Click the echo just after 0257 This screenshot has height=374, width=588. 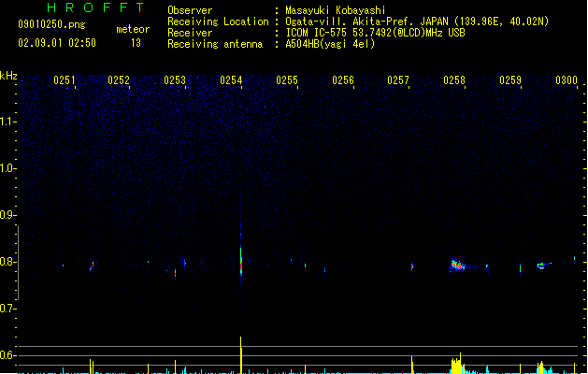412,266
